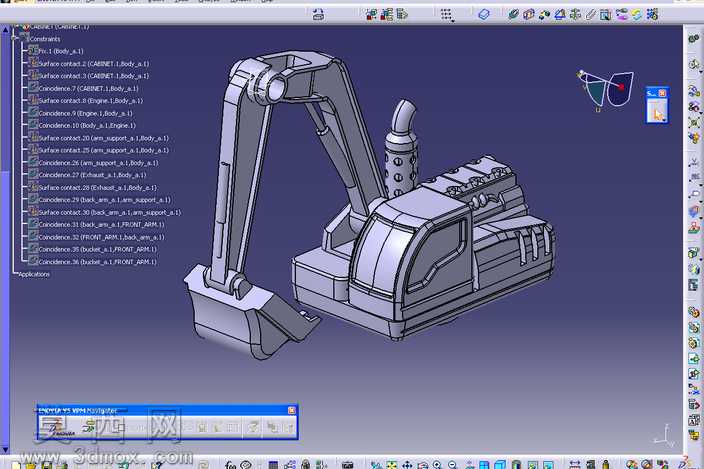The height and width of the screenshot is (469, 704).
Task: Click the Reuse Pattern icon
Action: point(652,14)
